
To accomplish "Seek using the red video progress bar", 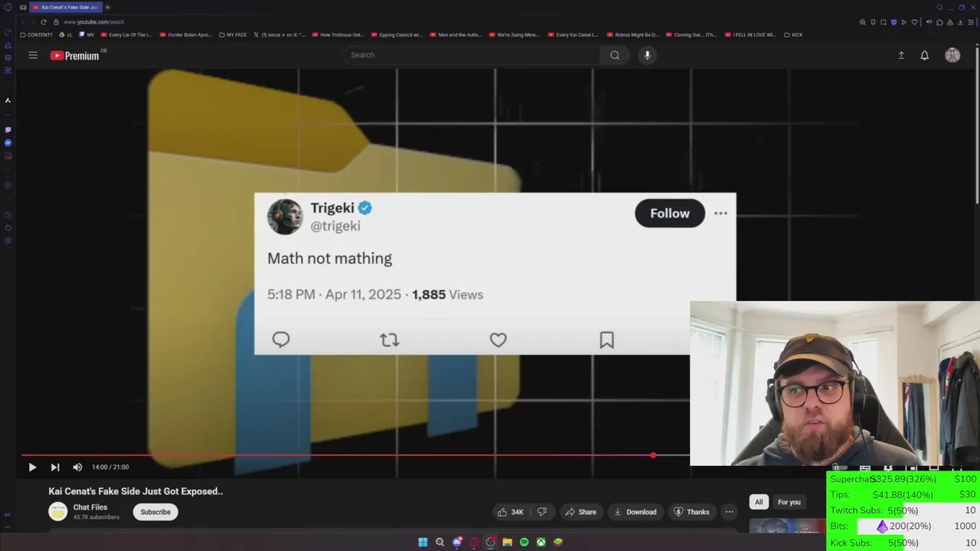I will tap(355, 455).
